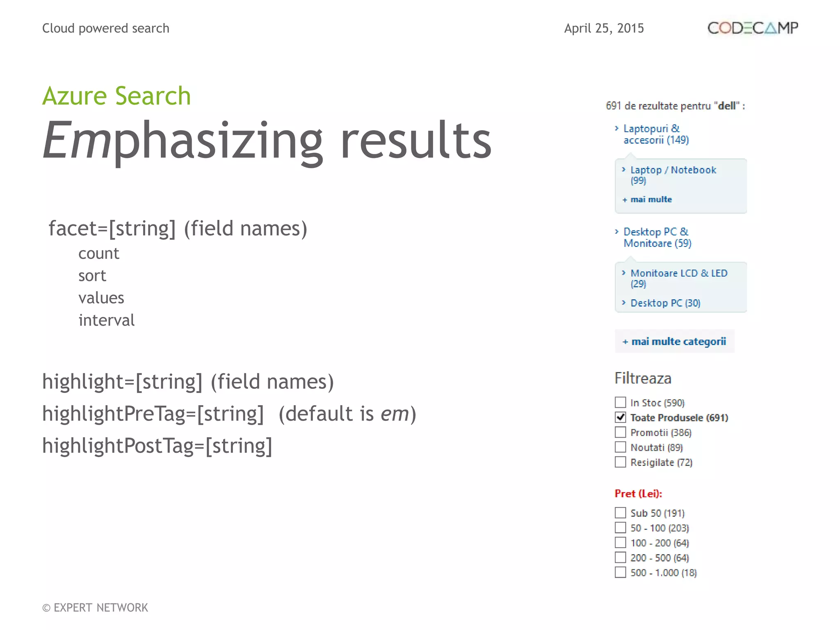Click the 'interval' facet parameter
840x630 pixels.
tap(106, 320)
